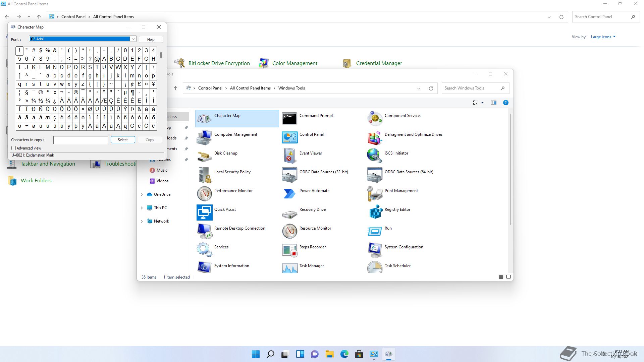Image resolution: width=644 pixels, height=362 pixels.
Task: Expand Network tree node
Action: click(142, 221)
